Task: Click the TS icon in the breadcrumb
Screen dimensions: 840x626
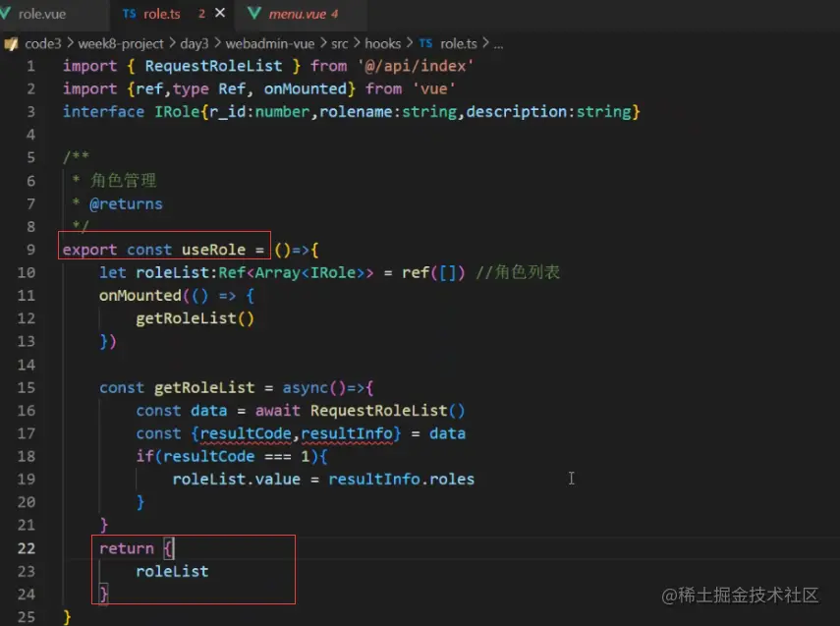Action: (425, 43)
